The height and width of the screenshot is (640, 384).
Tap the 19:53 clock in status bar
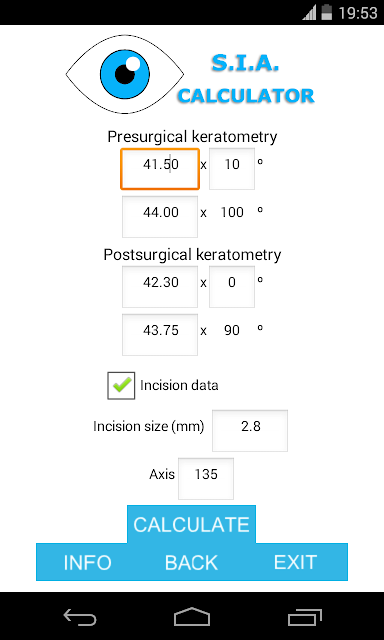[x=358, y=13]
